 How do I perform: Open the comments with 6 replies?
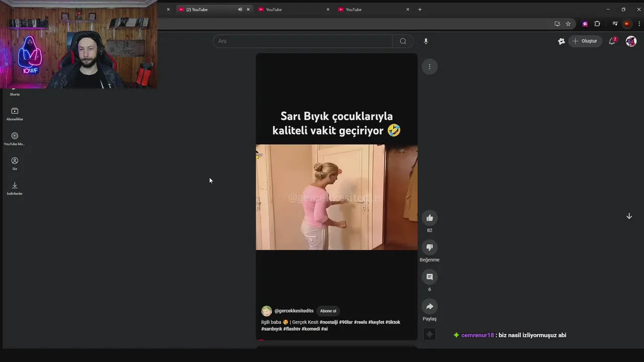pyautogui.click(x=430, y=277)
